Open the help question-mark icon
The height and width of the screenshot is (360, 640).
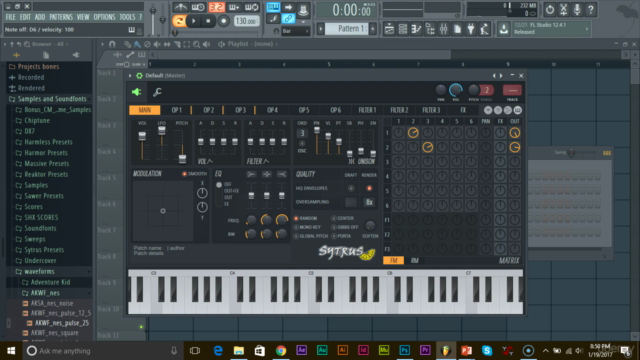point(591,9)
